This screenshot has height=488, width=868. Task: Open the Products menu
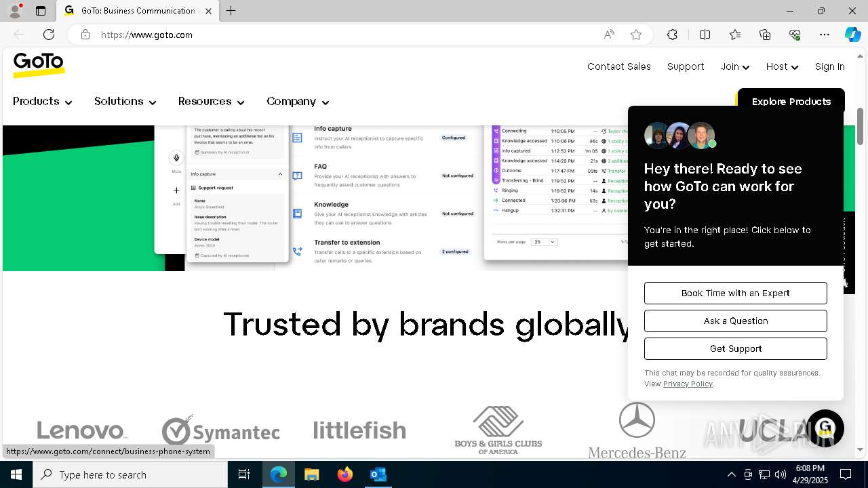click(x=42, y=102)
